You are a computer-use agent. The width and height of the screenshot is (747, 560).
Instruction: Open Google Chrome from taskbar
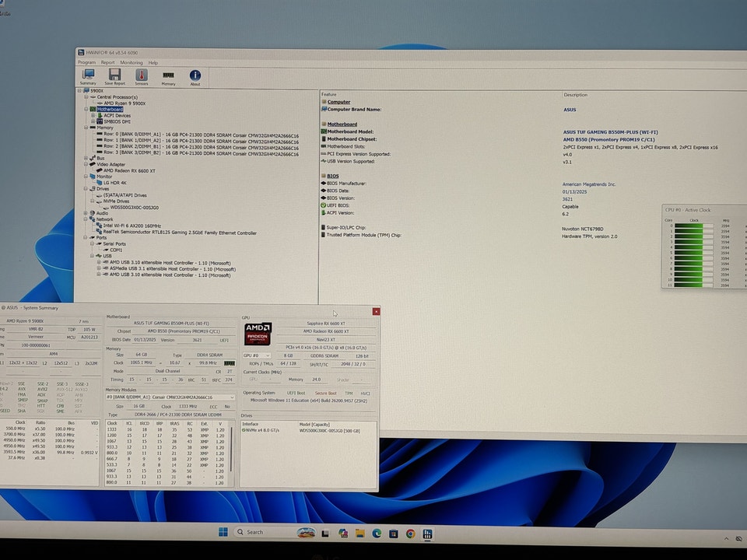pyautogui.click(x=410, y=534)
